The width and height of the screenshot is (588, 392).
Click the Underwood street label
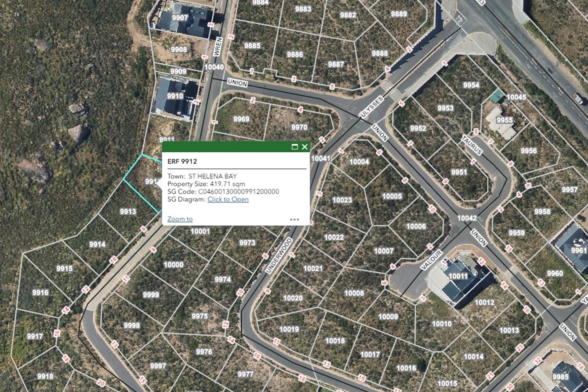pos(279,255)
